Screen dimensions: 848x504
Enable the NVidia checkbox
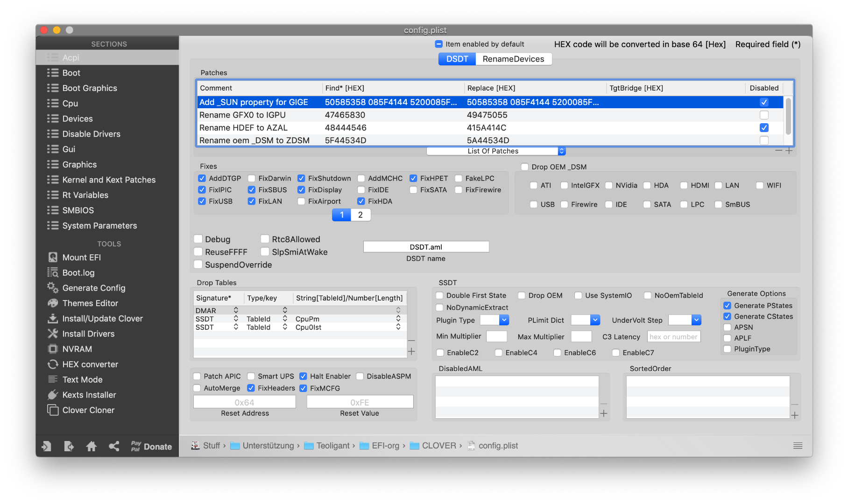pos(609,185)
